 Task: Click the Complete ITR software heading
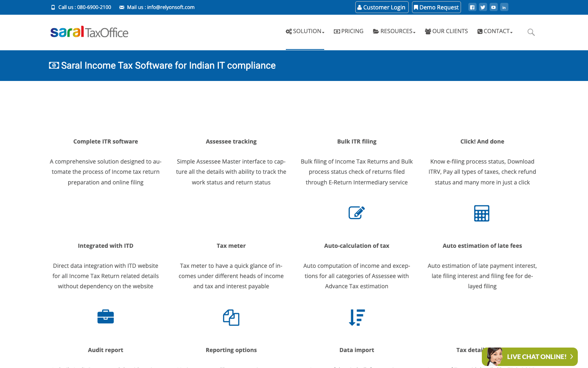pos(106,141)
